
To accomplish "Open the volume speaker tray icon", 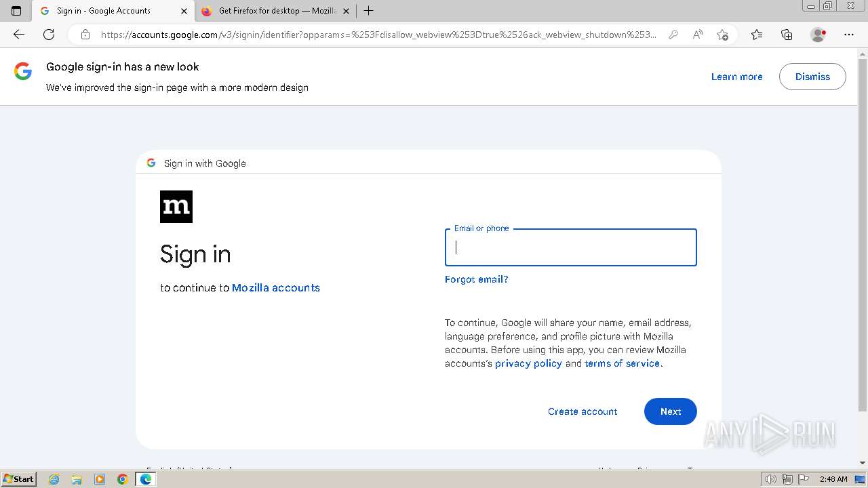I will coord(772,479).
